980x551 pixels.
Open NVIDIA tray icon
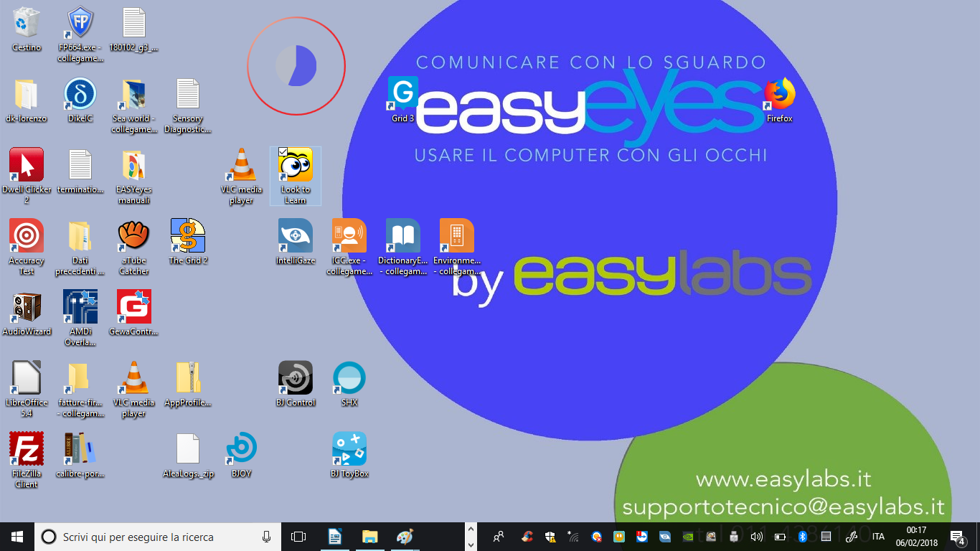point(688,537)
